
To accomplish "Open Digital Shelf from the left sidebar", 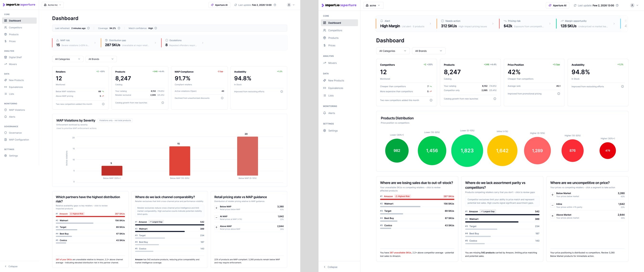I will click(x=15, y=57).
